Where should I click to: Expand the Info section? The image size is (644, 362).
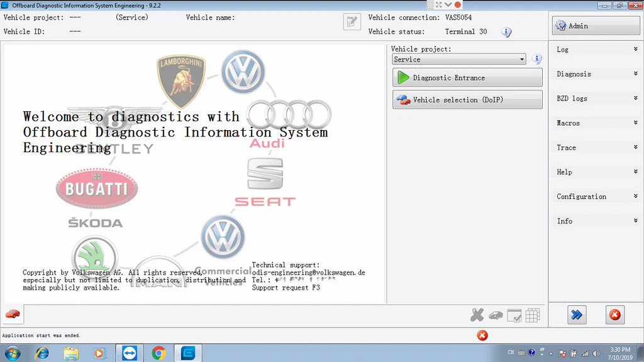click(596, 221)
